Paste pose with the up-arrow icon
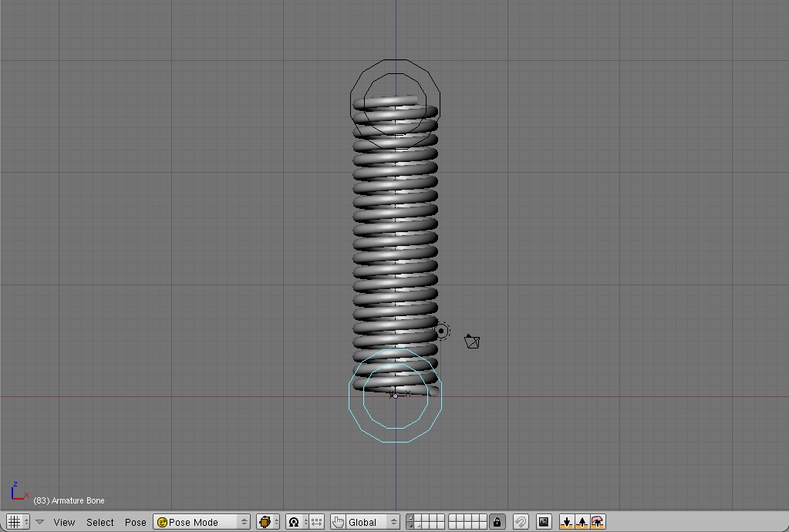The image size is (789, 532). coord(582,522)
